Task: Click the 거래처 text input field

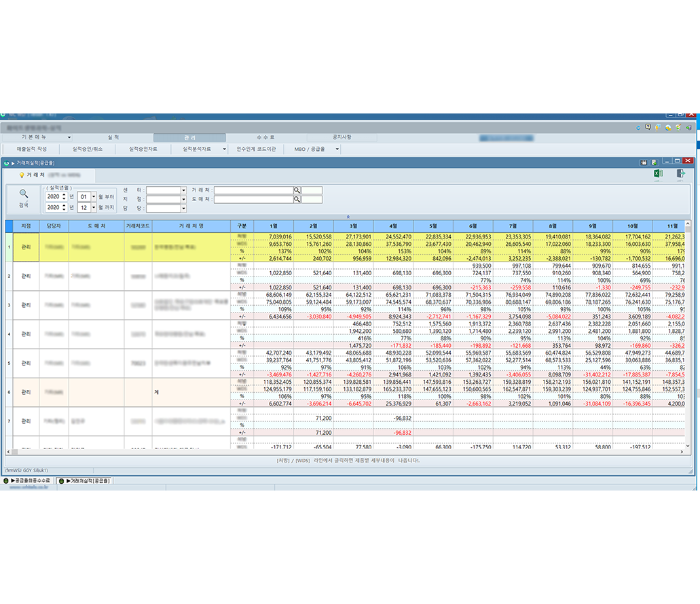Action: [x=253, y=190]
